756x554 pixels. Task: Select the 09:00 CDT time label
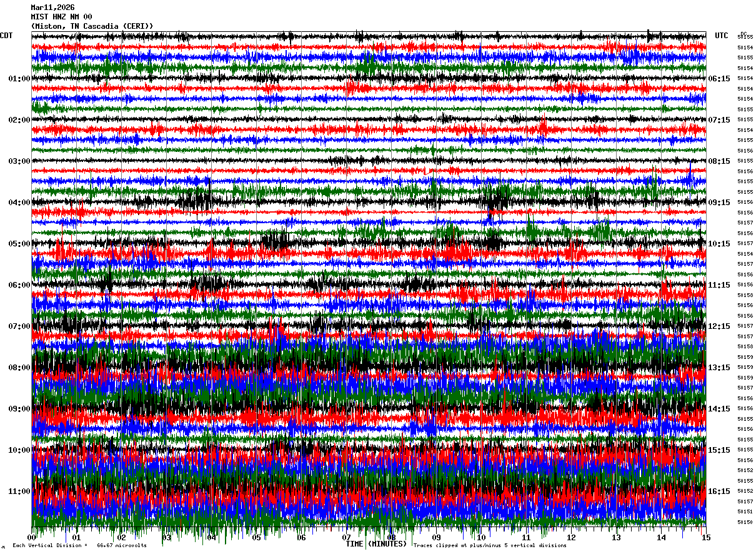[19, 409]
